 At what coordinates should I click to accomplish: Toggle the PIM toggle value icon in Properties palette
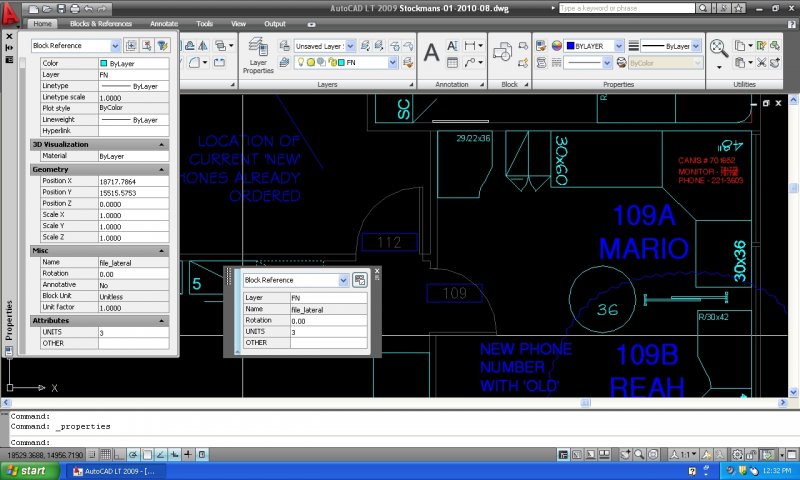click(x=132, y=45)
